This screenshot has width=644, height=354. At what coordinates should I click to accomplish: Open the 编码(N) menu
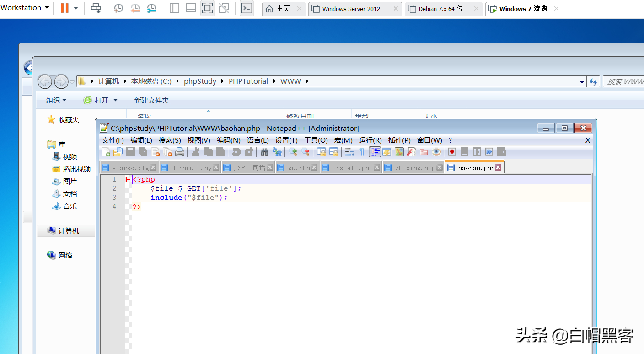tap(229, 140)
